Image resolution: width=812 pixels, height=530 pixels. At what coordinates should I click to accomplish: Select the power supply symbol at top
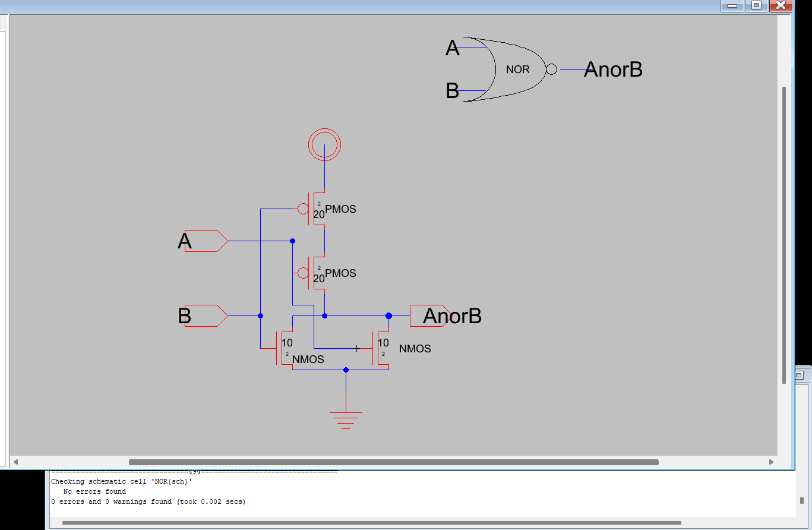pos(324,144)
